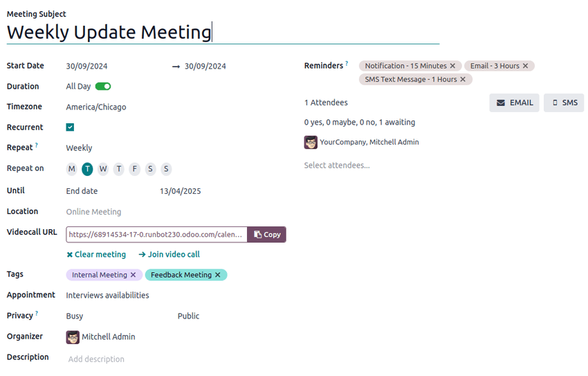Image resolution: width=588 pixels, height=376 pixels.
Task: Toggle Monday in Repeat on
Action: [71, 169]
